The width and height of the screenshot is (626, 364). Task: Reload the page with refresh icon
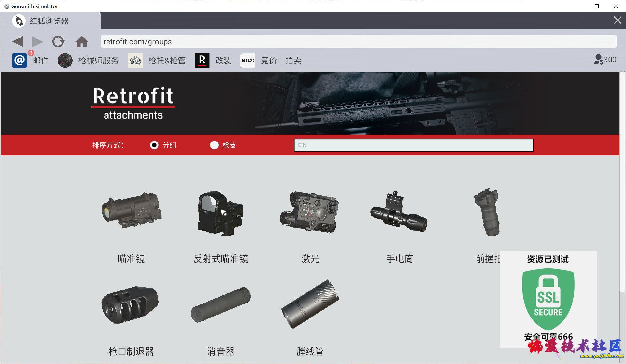pos(59,42)
